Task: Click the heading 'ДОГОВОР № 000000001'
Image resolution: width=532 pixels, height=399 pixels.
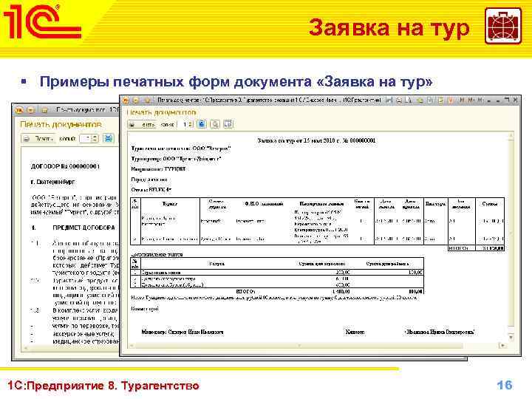Action: 65,166
